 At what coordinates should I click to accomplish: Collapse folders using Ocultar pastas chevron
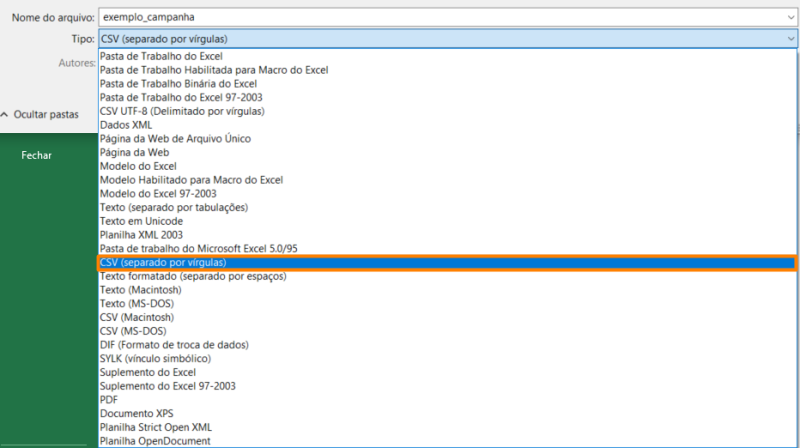pos(6,115)
